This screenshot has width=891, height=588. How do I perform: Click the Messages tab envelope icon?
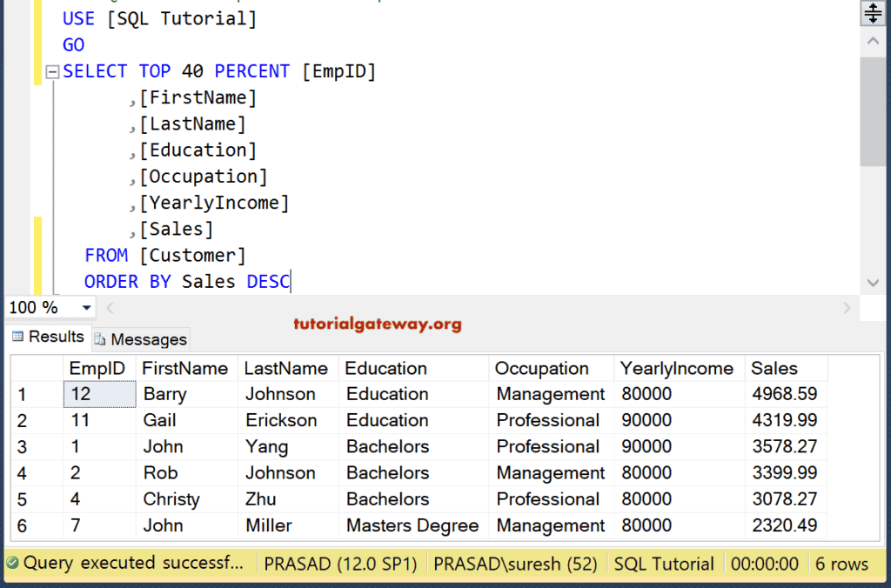102,339
